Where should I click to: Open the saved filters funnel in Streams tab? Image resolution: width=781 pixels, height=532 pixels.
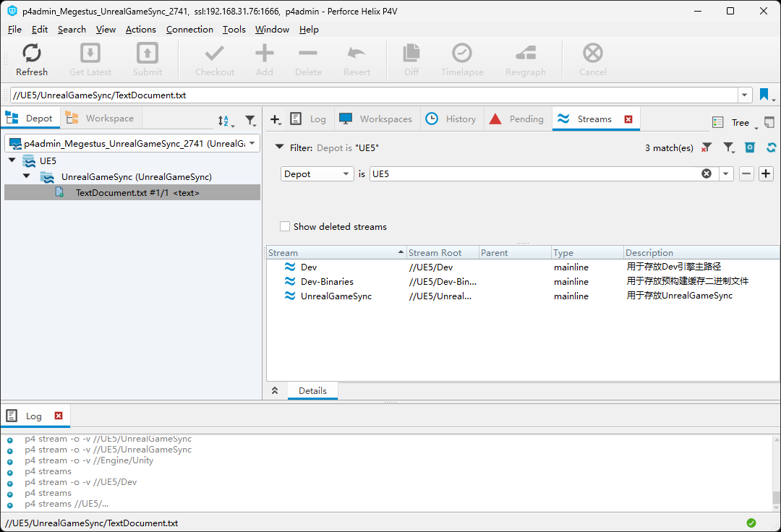[x=729, y=147]
